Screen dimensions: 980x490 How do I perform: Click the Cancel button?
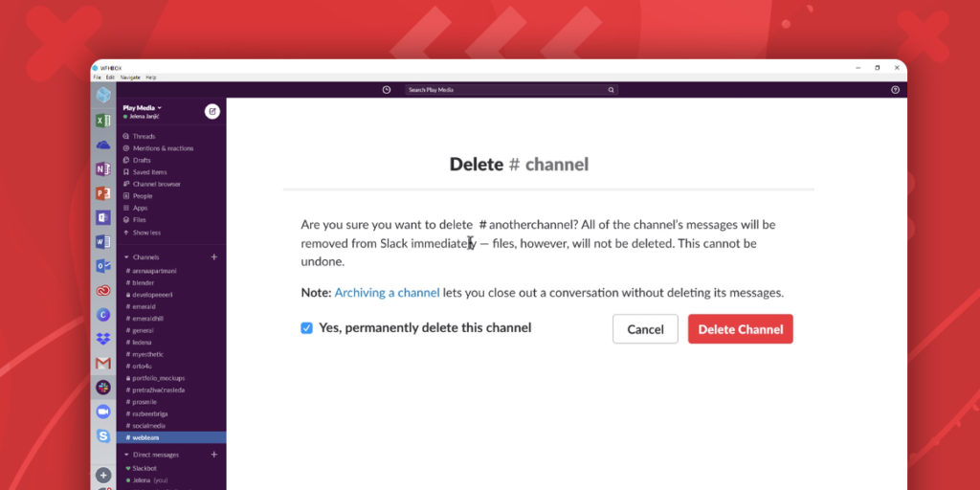[x=645, y=329]
